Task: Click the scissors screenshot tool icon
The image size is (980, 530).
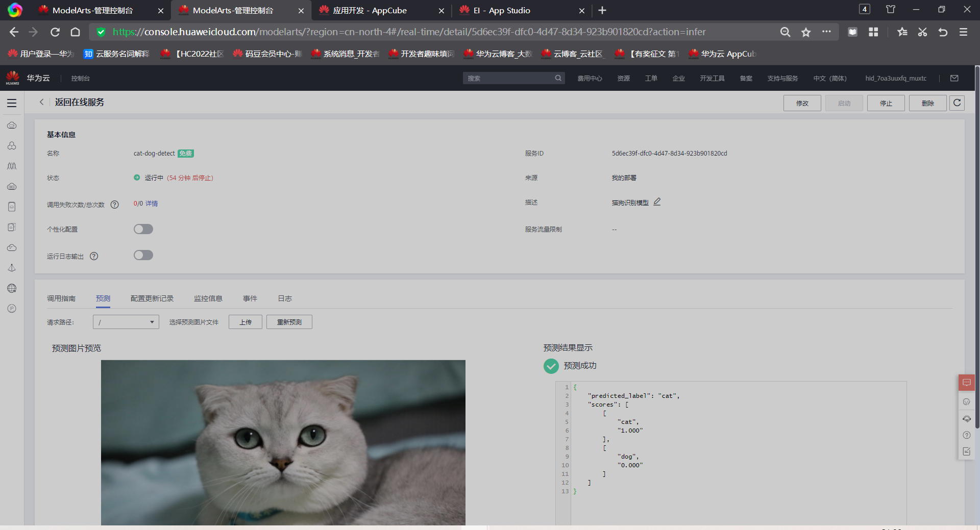Action: coord(922,32)
